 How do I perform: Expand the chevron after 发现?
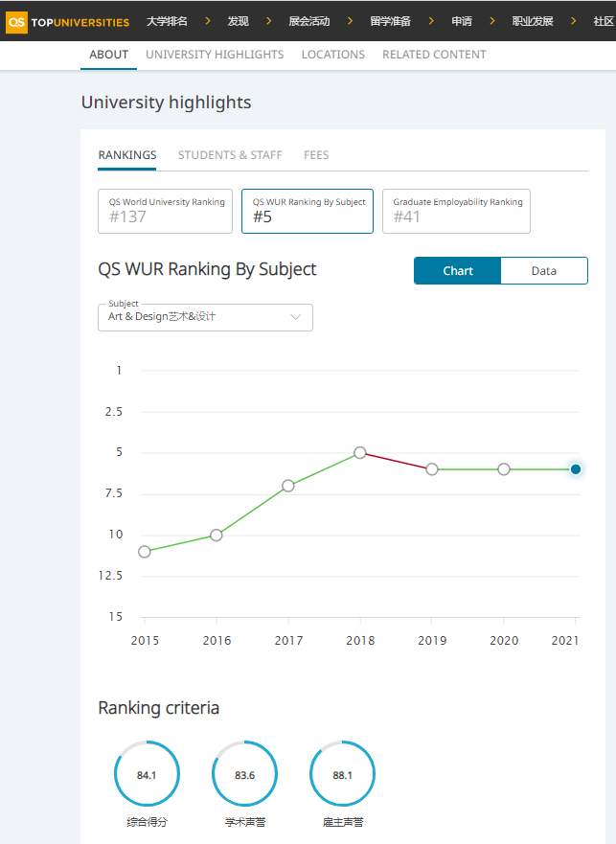coord(268,21)
